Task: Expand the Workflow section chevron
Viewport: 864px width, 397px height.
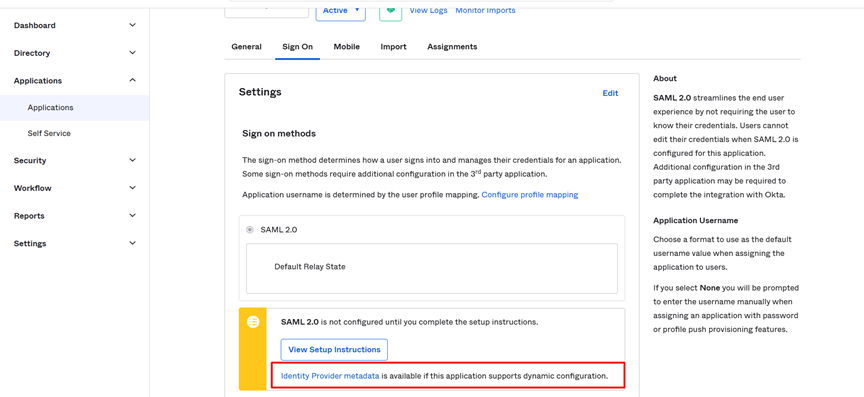Action: pyautogui.click(x=132, y=188)
